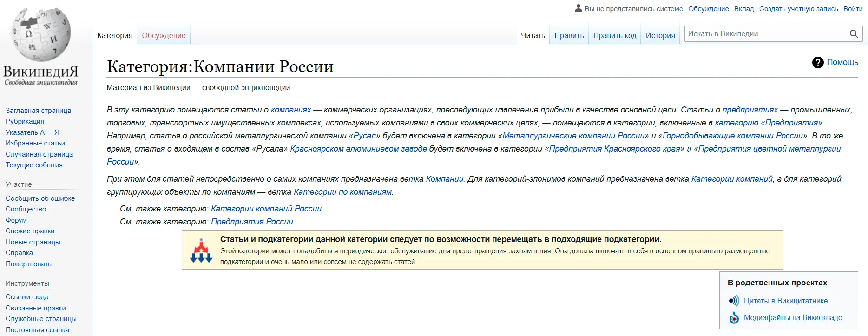Open Связанные правки
The width and height of the screenshot is (868, 336).
tap(36, 308)
